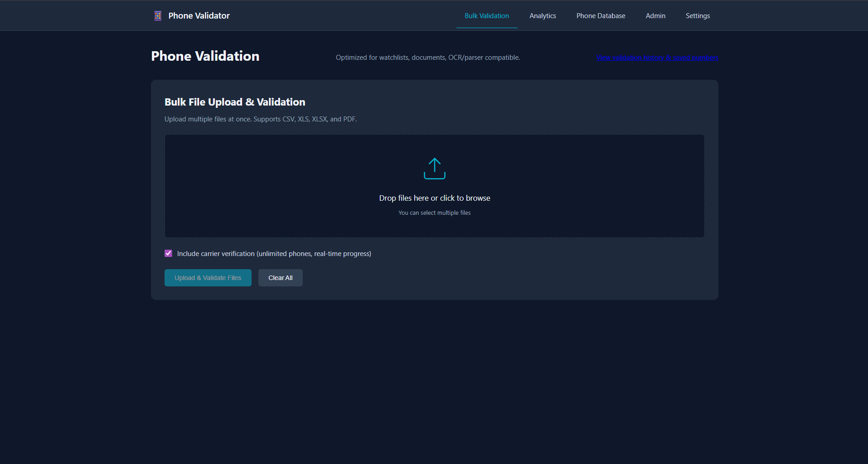Open the Admin page
This screenshot has height=464, width=868.
point(655,16)
